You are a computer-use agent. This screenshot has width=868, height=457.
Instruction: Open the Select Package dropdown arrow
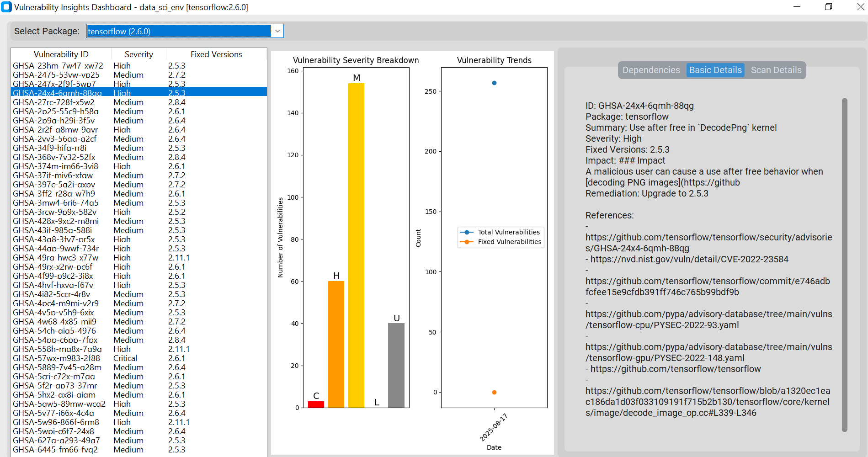pyautogui.click(x=277, y=31)
